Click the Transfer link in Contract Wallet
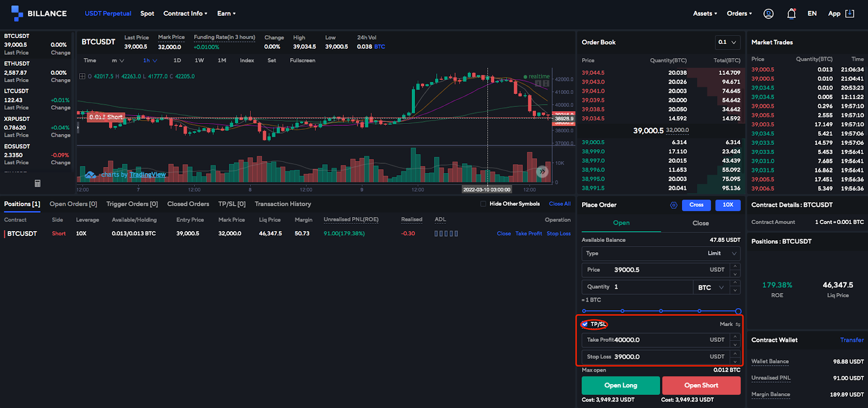The image size is (868, 408). 852,340
